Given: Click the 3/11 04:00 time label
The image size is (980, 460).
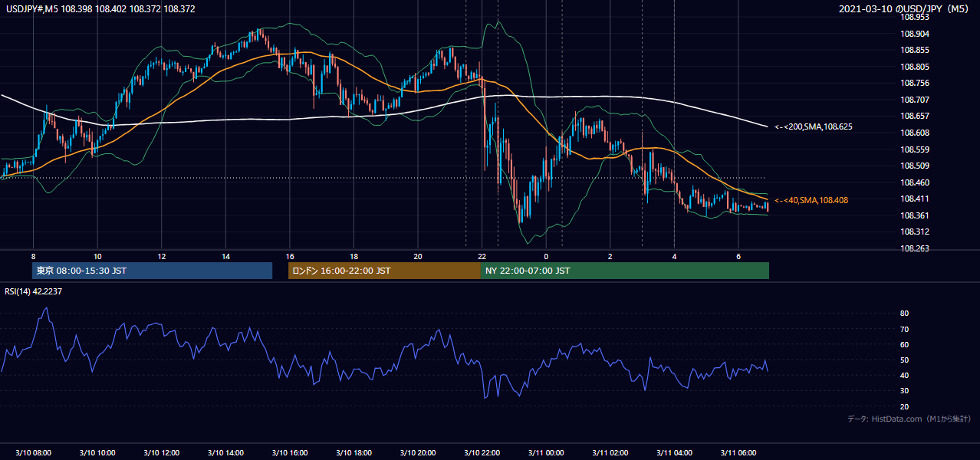Looking at the screenshot, I should click(674, 453).
